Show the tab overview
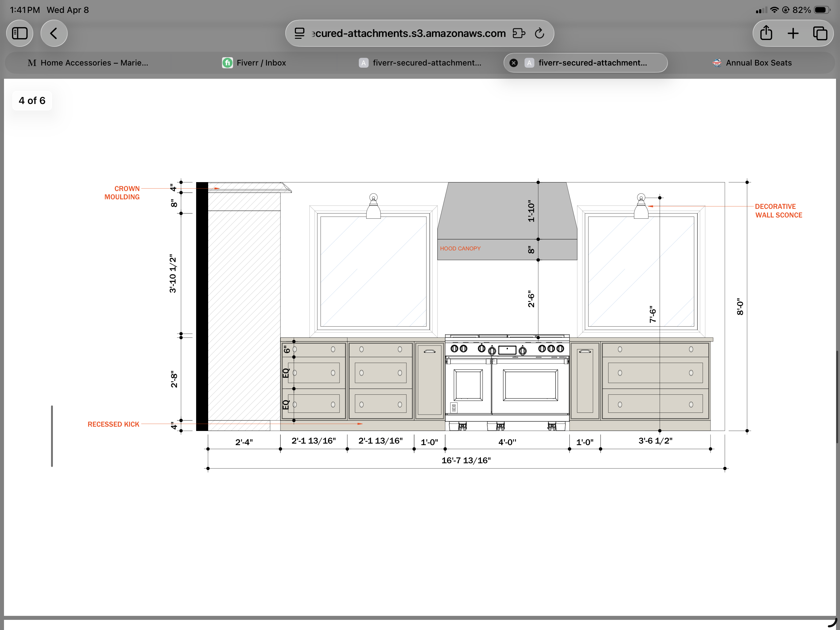Viewport: 840px width, 630px height. [820, 34]
